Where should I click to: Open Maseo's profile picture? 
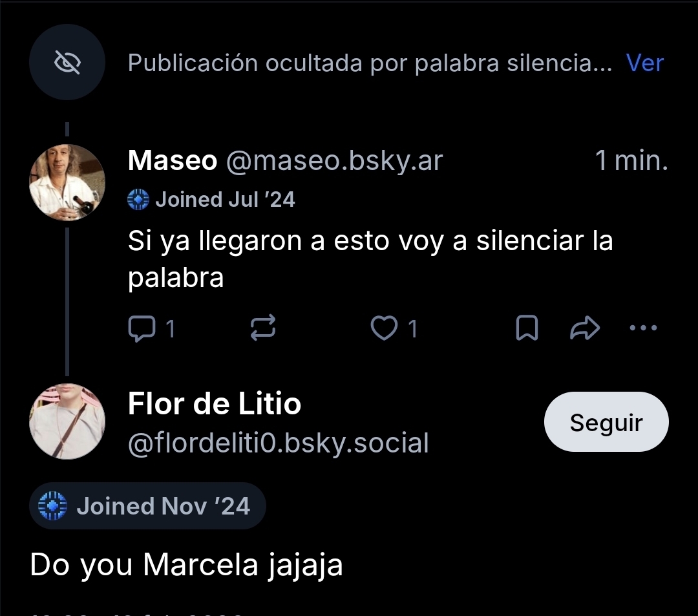point(67,182)
